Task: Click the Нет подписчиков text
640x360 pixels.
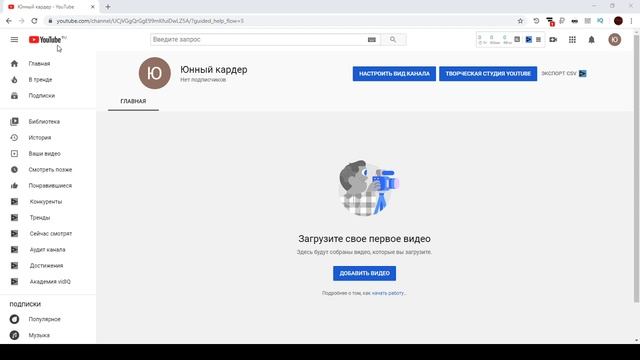Action: click(203, 80)
